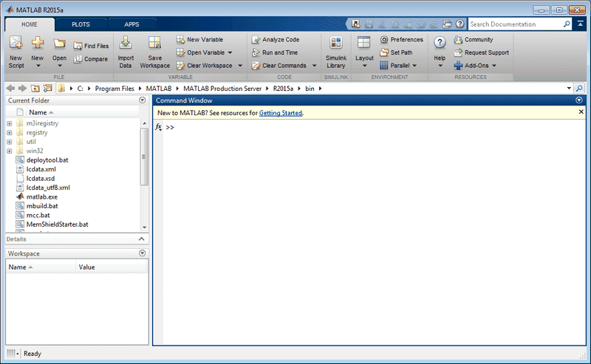Expand the m3iregistry folder
Image resolution: width=591 pixels, height=364 pixels.
point(10,123)
